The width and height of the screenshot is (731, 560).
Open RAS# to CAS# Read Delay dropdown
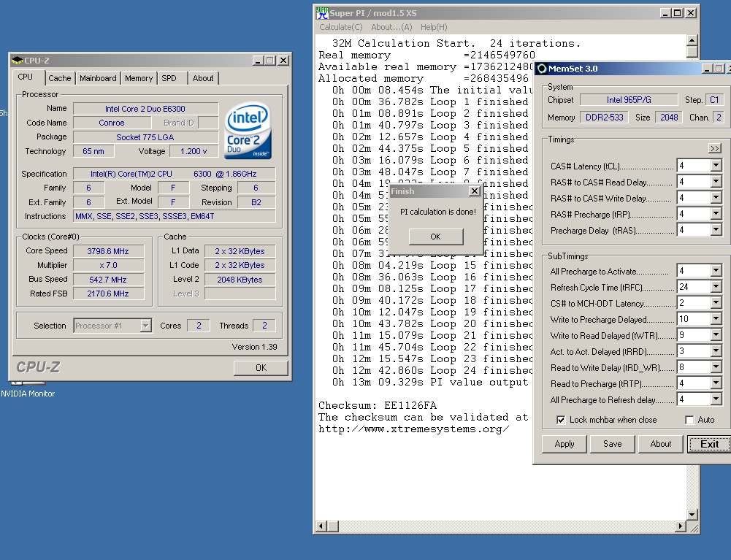pyautogui.click(x=716, y=182)
